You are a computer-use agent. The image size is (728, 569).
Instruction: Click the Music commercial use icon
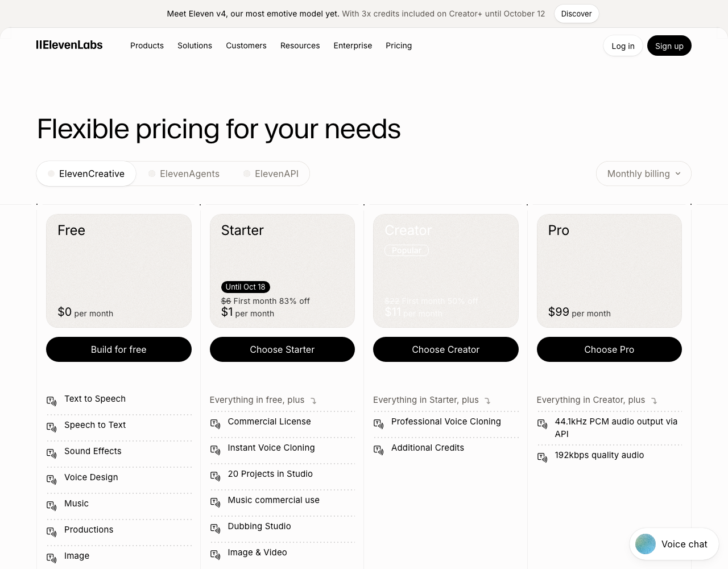pyautogui.click(x=215, y=502)
